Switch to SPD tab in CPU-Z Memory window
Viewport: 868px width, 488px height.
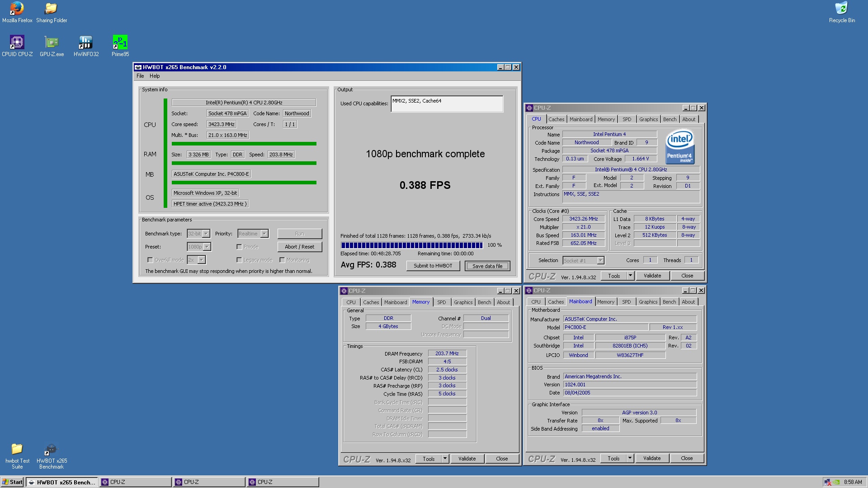point(442,303)
